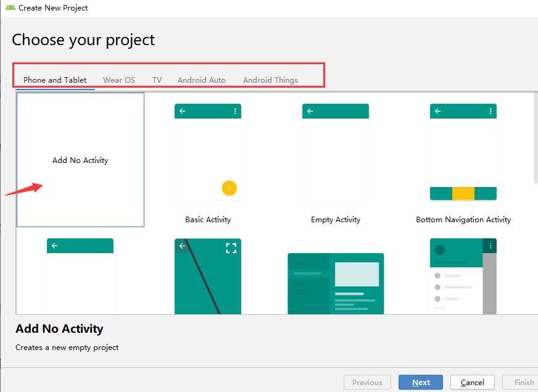
Task: Click back arrow in Basic Activity preview
Action: (182, 111)
